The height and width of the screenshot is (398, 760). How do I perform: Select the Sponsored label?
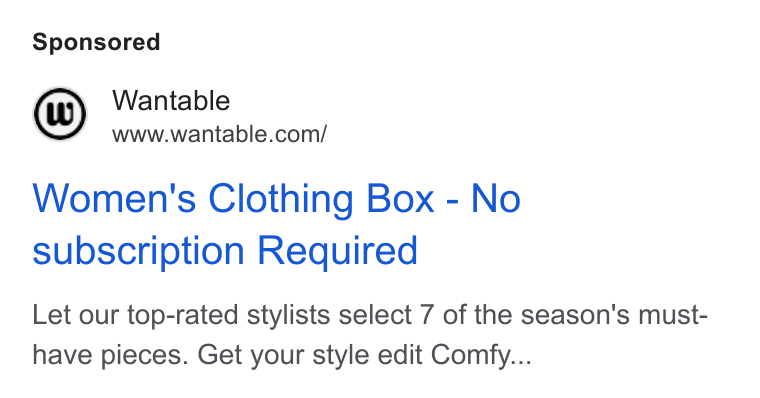click(x=96, y=42)
